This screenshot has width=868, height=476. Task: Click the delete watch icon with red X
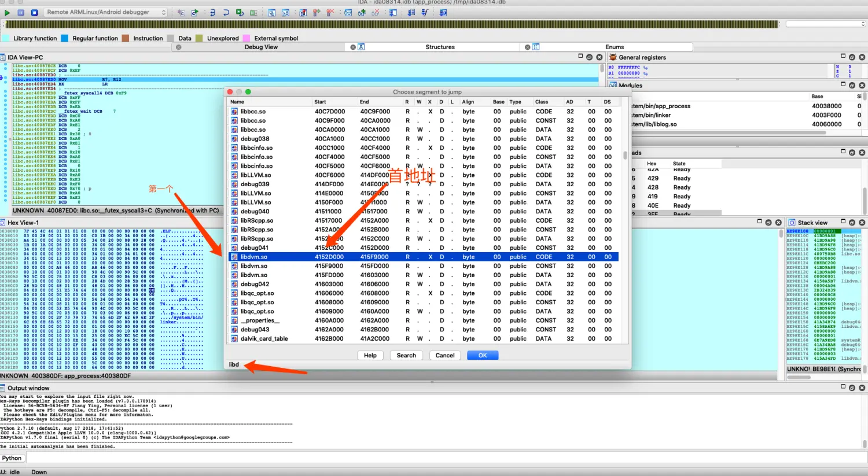376,12
